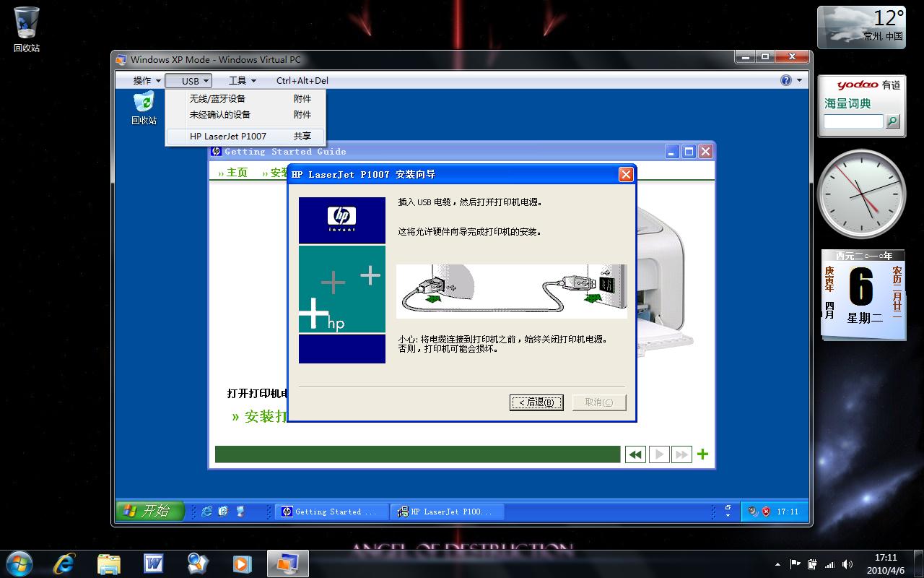Click the rewind button in the guide player

[x=635, y=454]
